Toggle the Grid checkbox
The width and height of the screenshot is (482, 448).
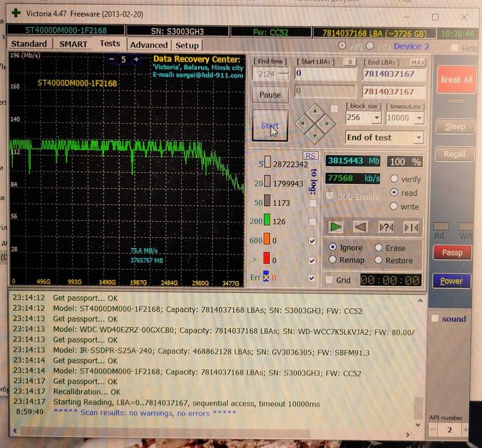point(329,279)
